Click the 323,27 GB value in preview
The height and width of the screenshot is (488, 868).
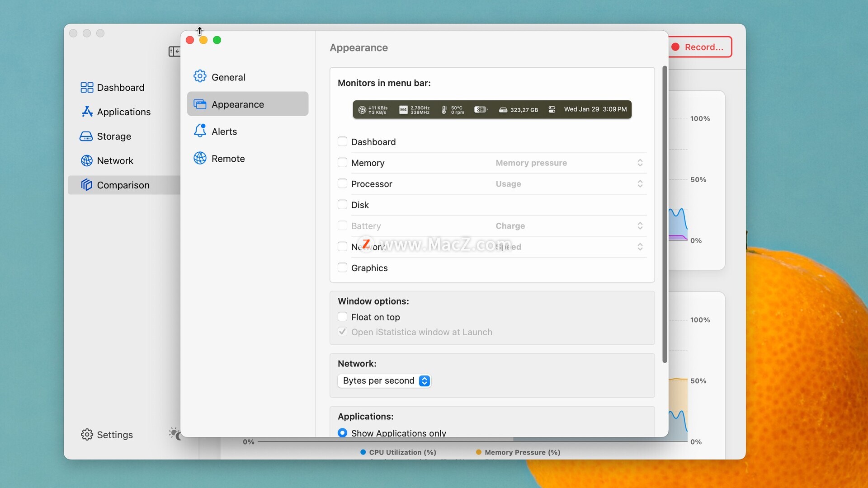coord(524,110)
